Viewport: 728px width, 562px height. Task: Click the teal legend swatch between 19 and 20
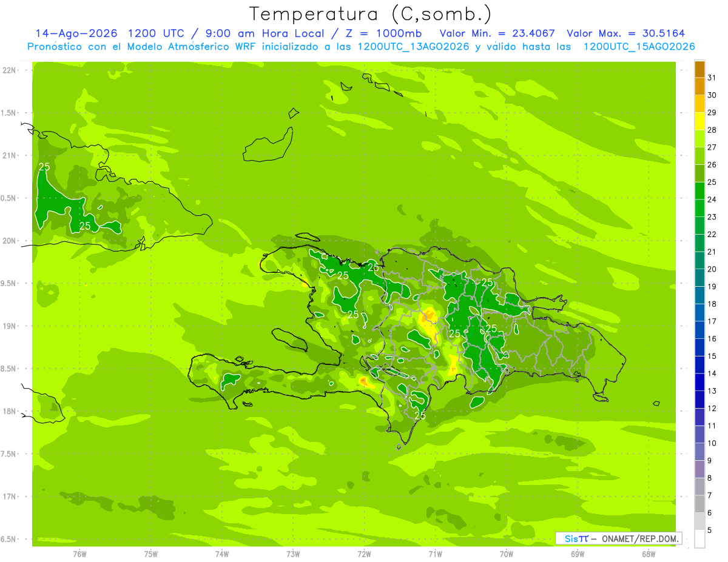click(699, 278)
